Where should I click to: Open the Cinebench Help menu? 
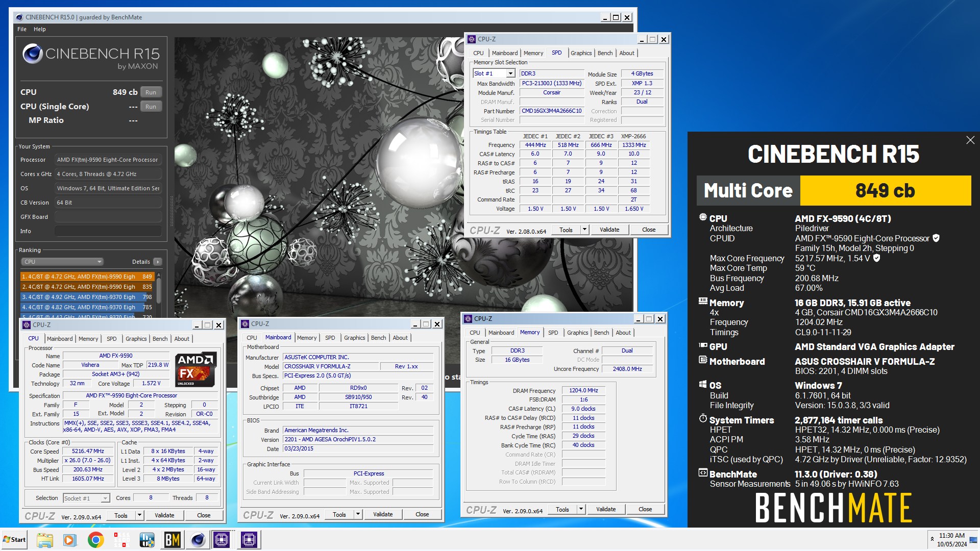[x=40, y=29]
